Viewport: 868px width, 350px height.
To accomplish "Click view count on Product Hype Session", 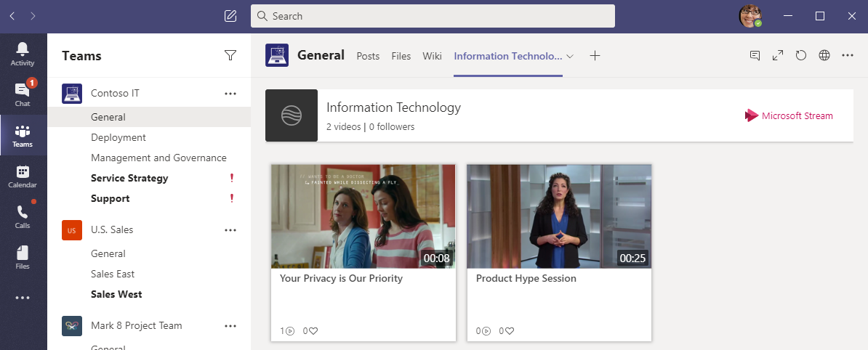I will [x=483, y=330].
